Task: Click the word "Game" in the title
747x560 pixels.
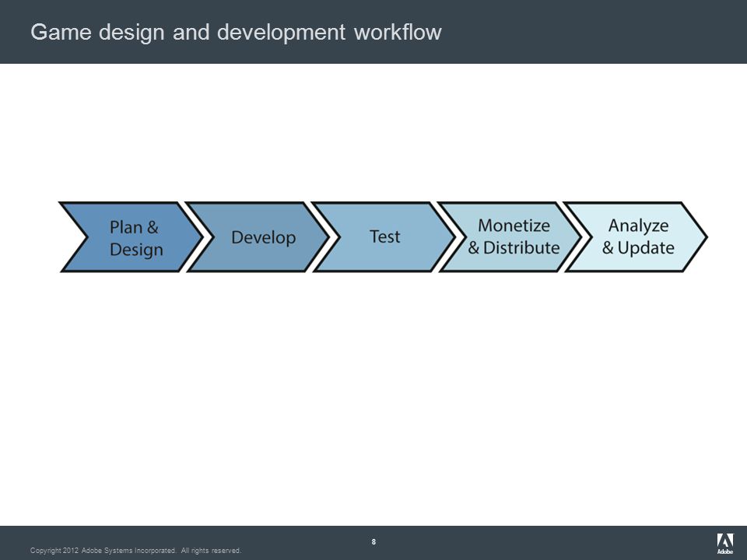Action: click(x=61, y=33)
